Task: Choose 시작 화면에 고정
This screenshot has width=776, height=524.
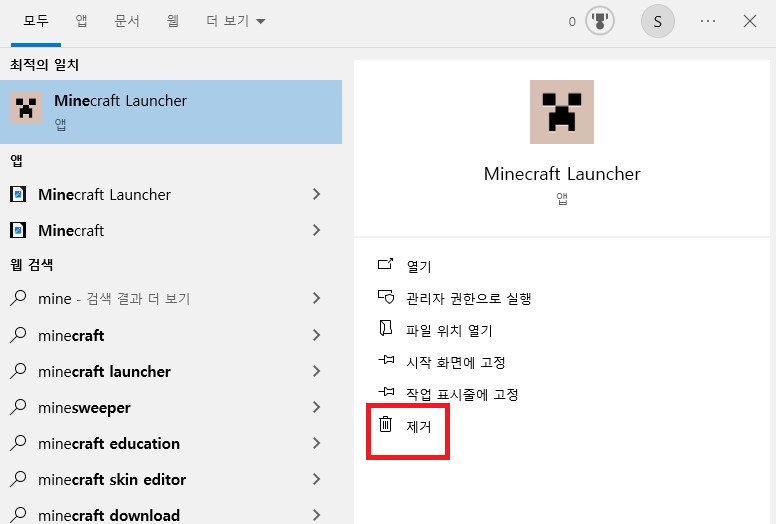Action: (455, 362)
